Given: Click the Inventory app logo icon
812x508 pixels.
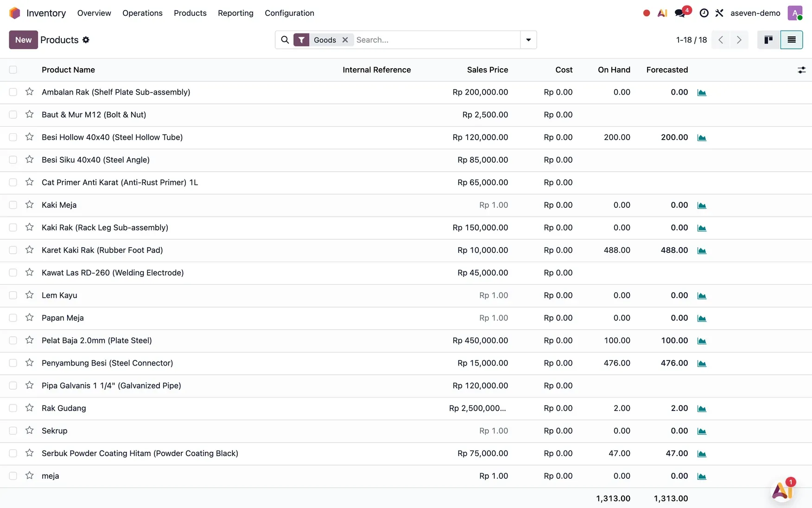Looking at the screenshot, I should [x=15, y=13].
